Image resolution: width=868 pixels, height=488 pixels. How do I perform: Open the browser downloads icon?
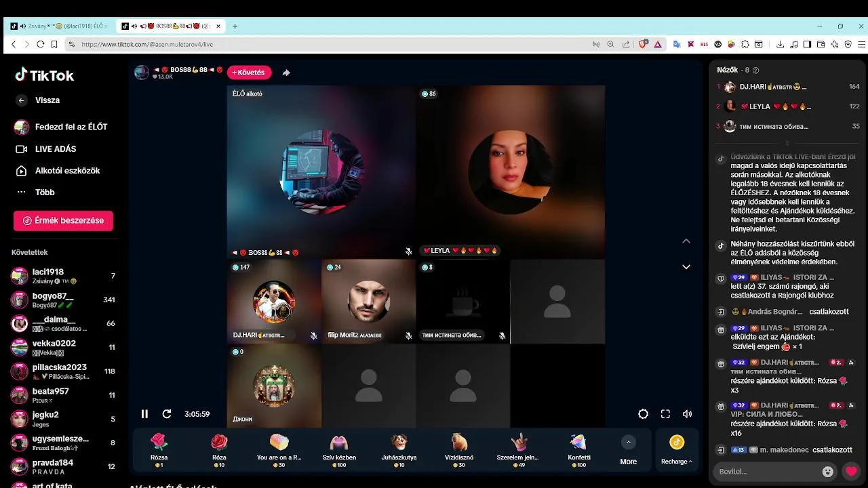(780, 44)
